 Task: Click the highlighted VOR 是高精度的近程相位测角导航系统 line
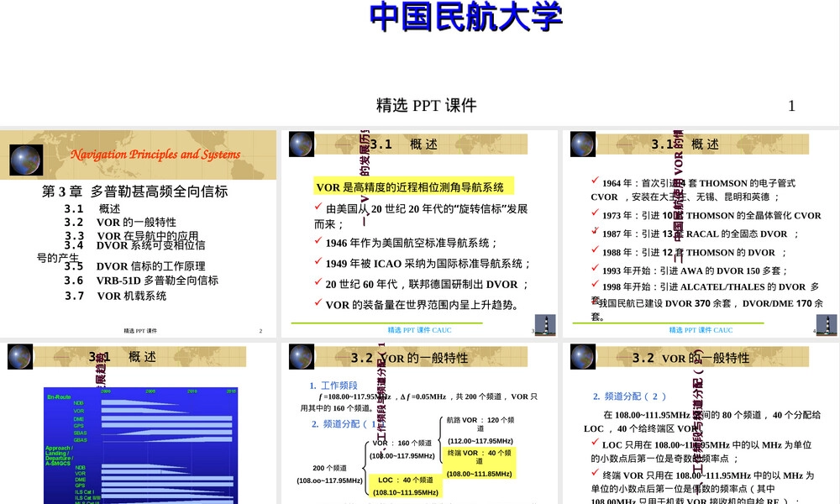[x=413, y=186]
